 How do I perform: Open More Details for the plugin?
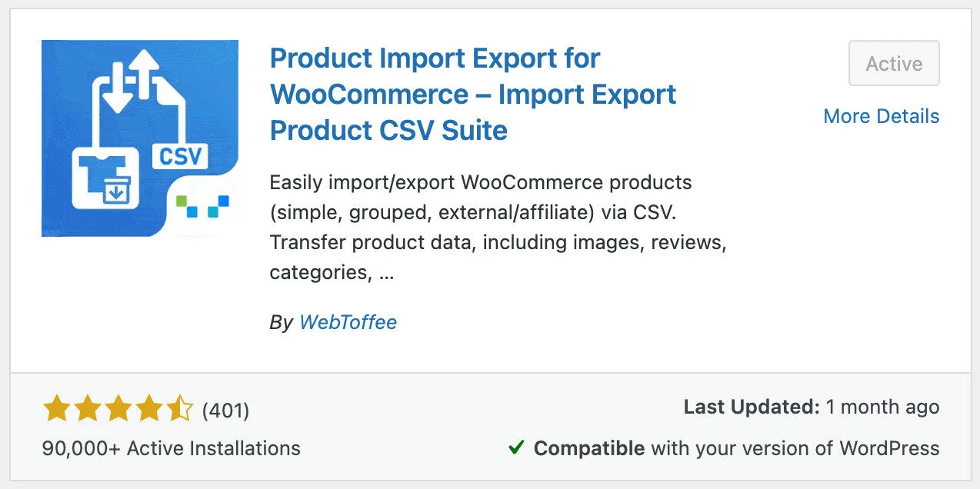pyautogui.click(x=881, y=116)
